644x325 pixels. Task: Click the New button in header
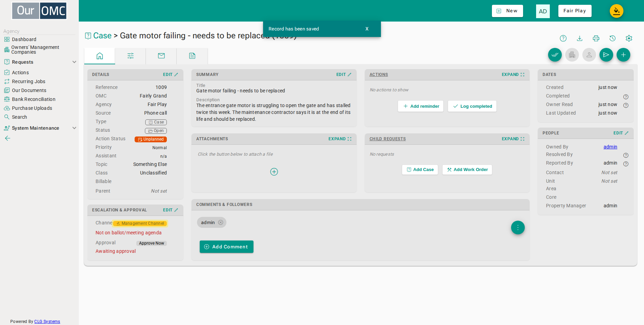point(507,11)
